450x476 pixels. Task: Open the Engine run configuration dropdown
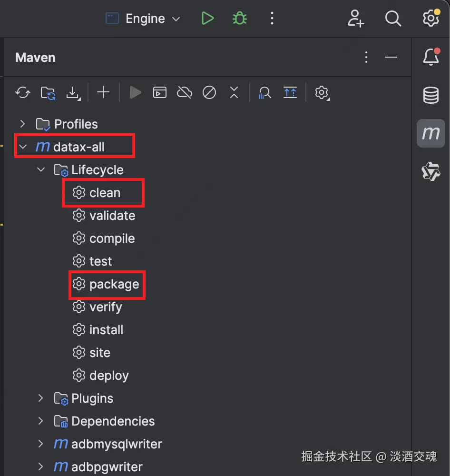coord(143,19)
